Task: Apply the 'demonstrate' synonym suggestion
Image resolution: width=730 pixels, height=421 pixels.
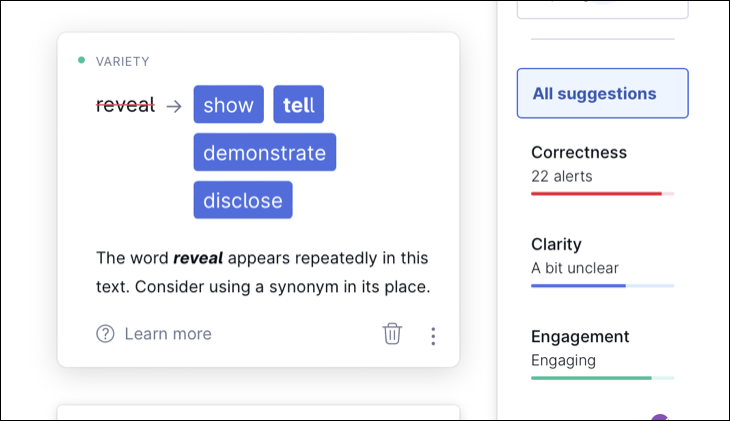Action: coord(264,152)
